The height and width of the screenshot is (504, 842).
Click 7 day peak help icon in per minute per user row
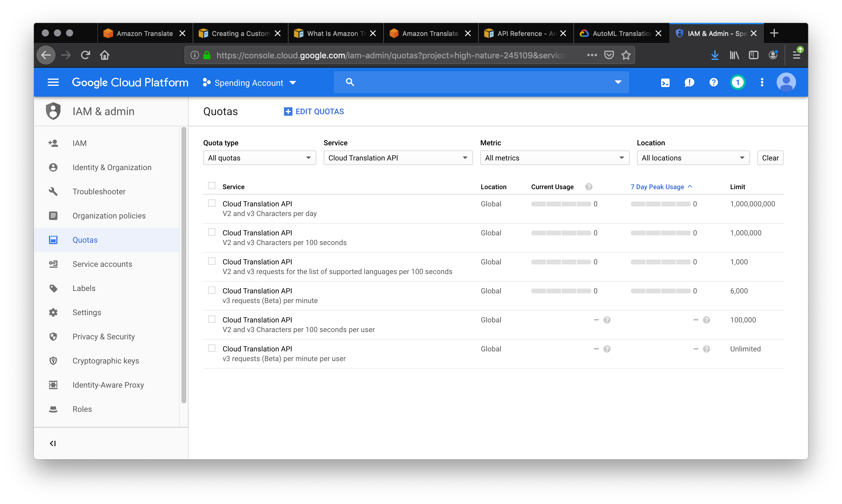(706, 349)
